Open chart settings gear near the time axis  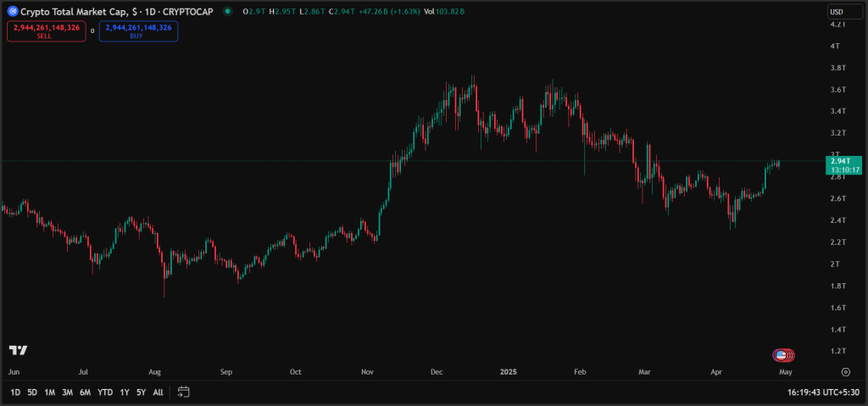click(x=845, y=371)
